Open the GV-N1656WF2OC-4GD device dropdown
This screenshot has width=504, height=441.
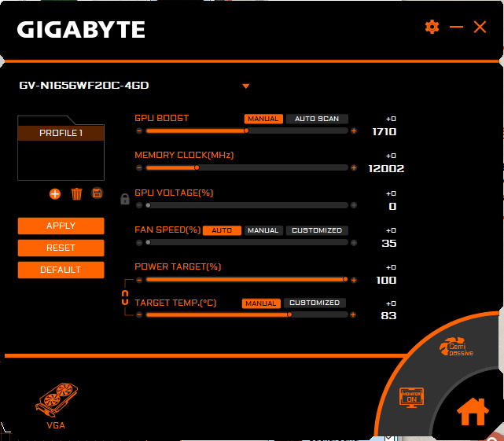click(x=245, y=86)
